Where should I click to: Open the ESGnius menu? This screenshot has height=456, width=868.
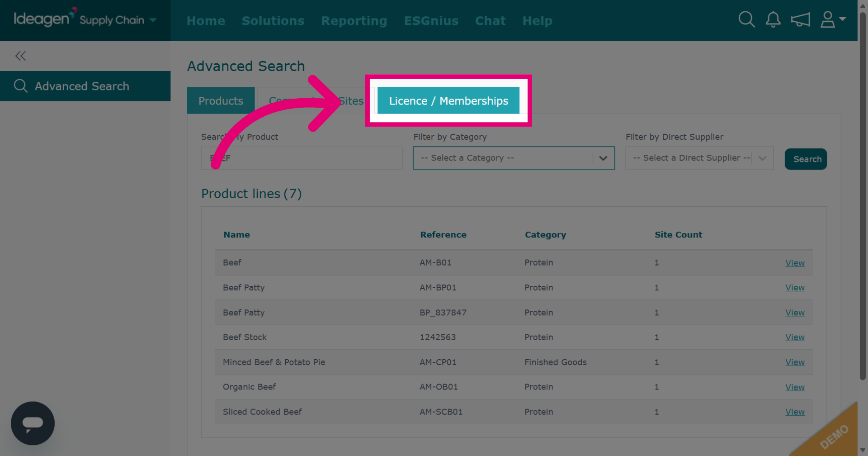tap(431, 21)
